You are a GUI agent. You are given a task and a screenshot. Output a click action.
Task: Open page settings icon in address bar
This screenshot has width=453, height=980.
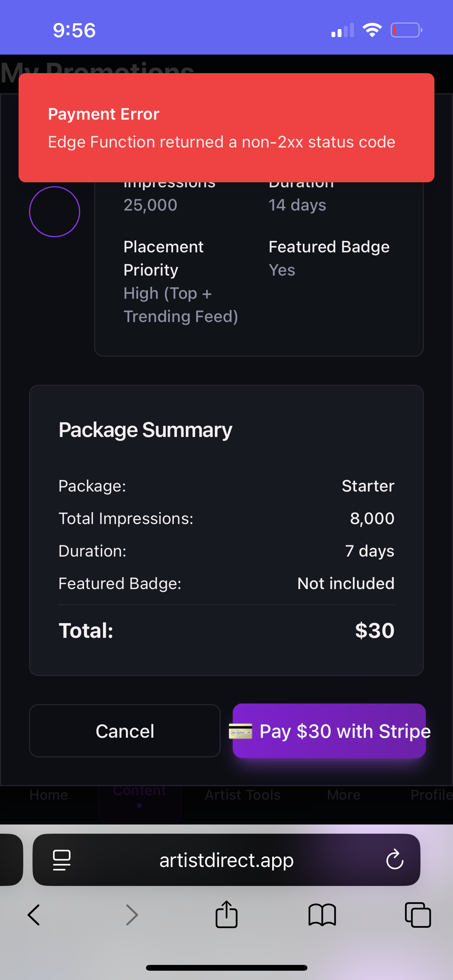(x=62, y=860)
